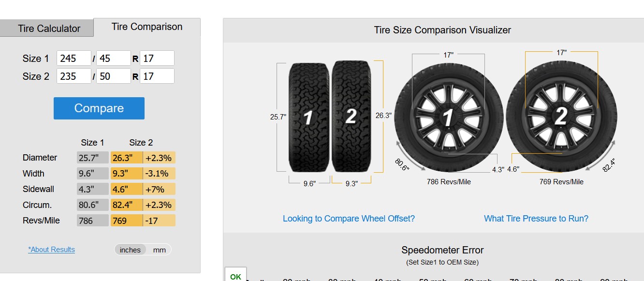Open the Tire Calculator tab
Image resolution: width=644 pixels, height=281 pixels.
tap(49, 29)
